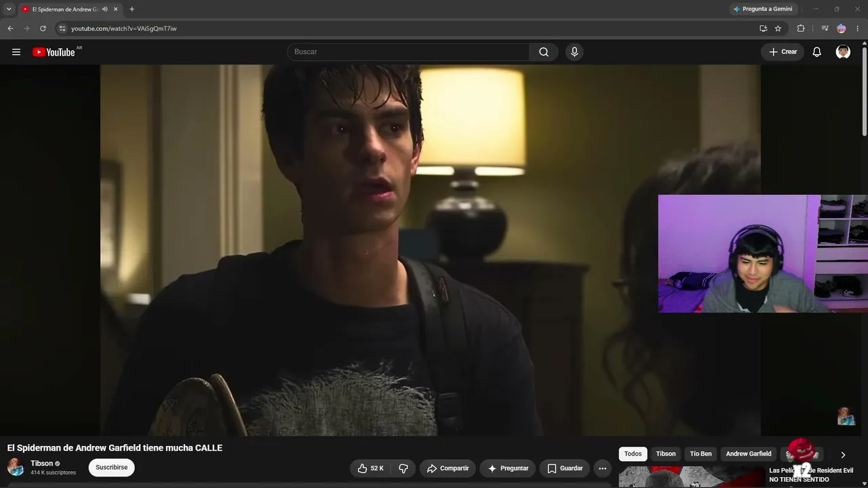868x488 pixels.
Task: Open the YouTube guide hamburger menu
Action: pyautogui.click(x=16, y=52)
